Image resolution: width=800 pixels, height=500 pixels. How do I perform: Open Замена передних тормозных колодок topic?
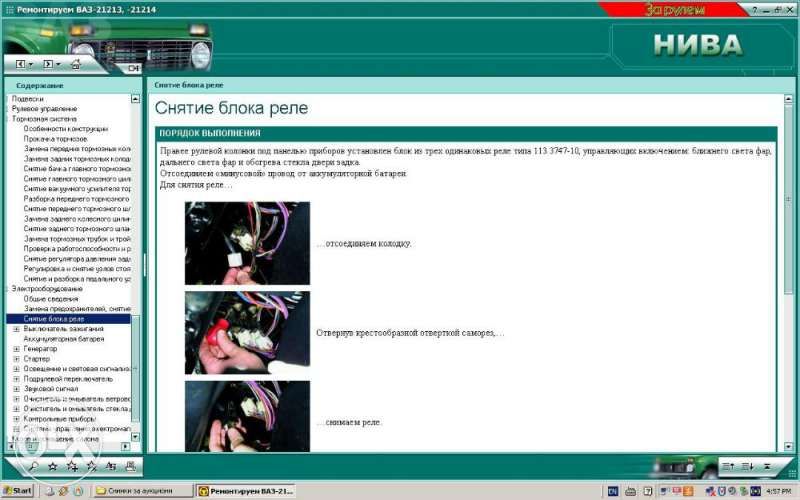pyautogui.click(x=77, y=149)
